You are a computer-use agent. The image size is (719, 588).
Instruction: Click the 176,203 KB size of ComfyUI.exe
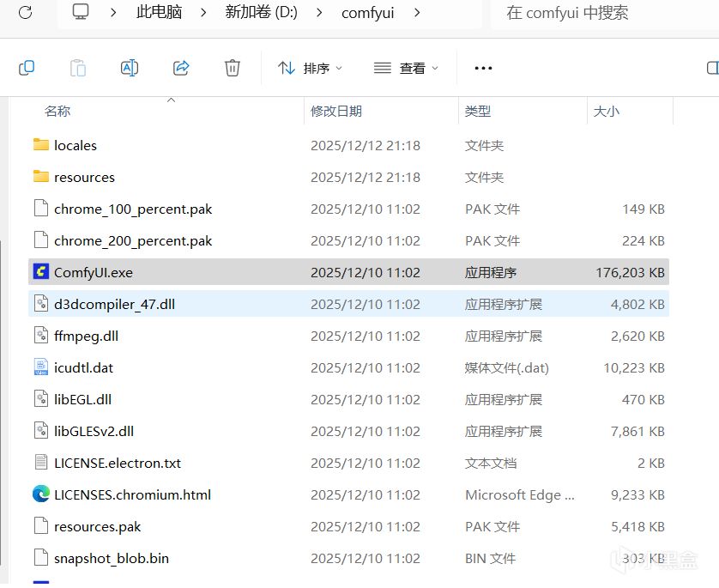(630, 272)
